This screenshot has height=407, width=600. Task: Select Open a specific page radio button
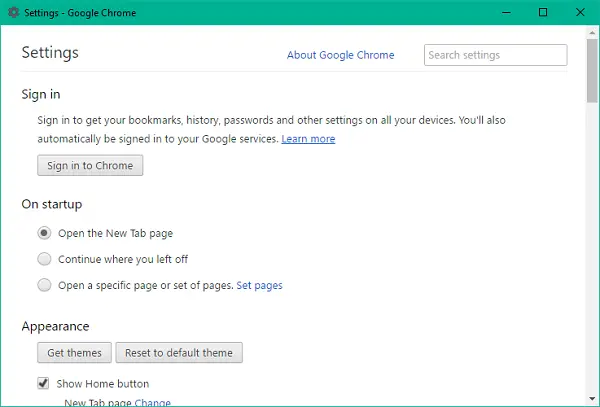click(44, 285)
